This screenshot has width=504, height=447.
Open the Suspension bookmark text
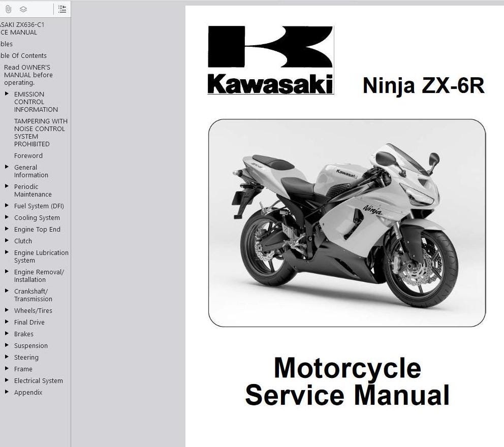(x=31, y=346)
